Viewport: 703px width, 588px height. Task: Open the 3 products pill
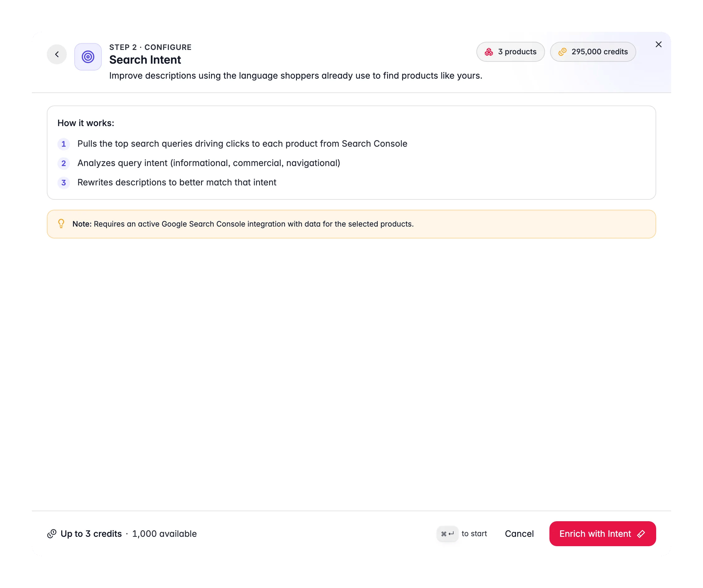click(x=510, y=52)
